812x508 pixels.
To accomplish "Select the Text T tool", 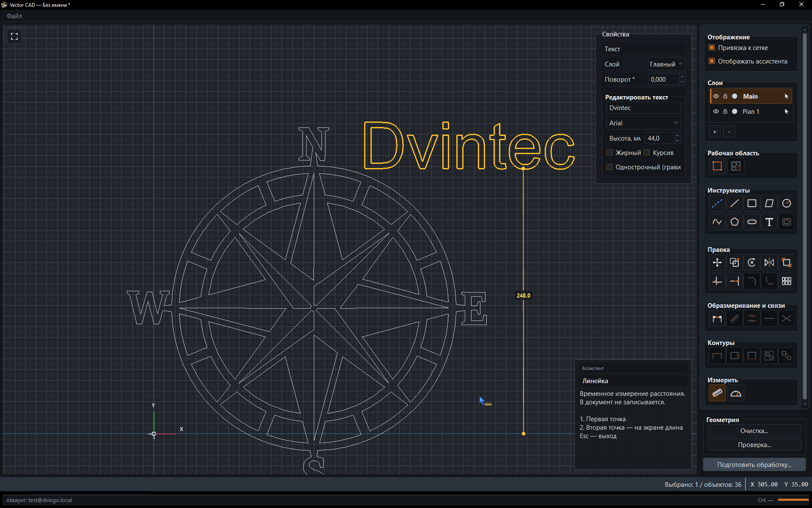I will pos(769,222).
